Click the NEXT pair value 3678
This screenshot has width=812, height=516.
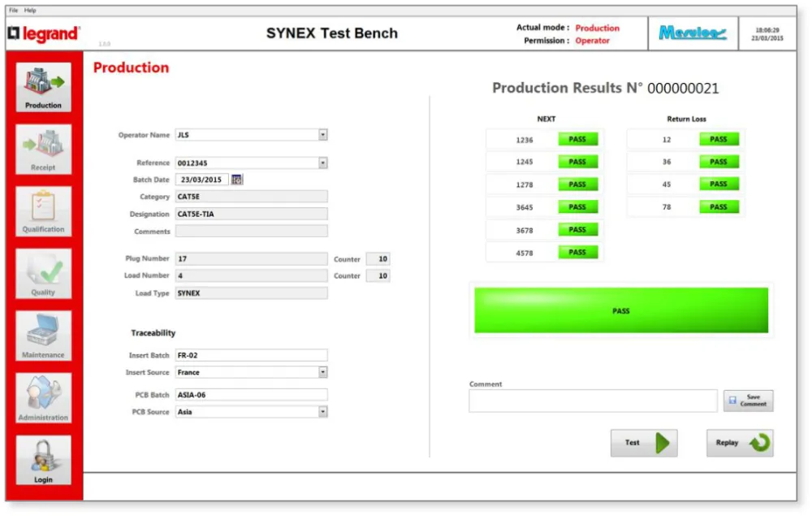(525, 231)
